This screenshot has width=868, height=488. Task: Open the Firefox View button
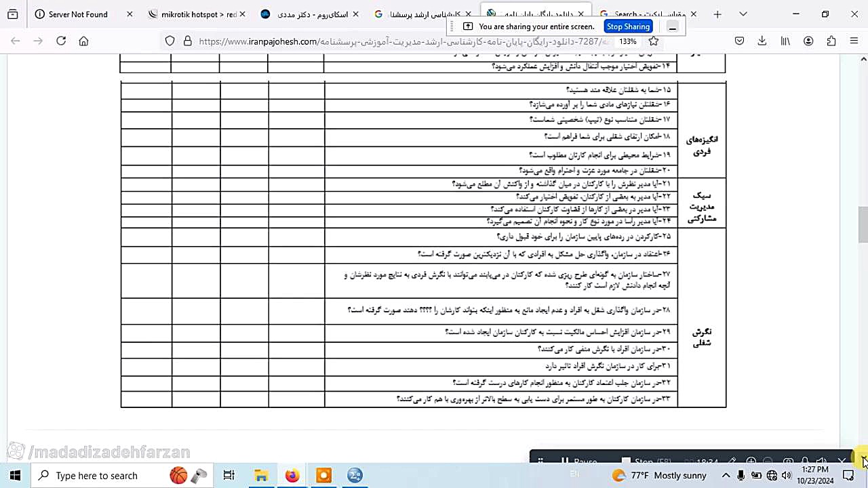point(13,14)
